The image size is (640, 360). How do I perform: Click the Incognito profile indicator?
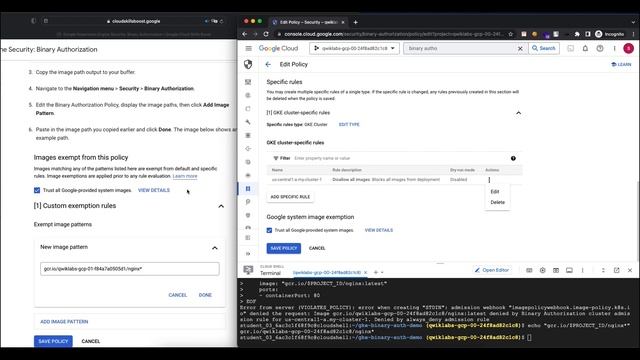[610, 34]
